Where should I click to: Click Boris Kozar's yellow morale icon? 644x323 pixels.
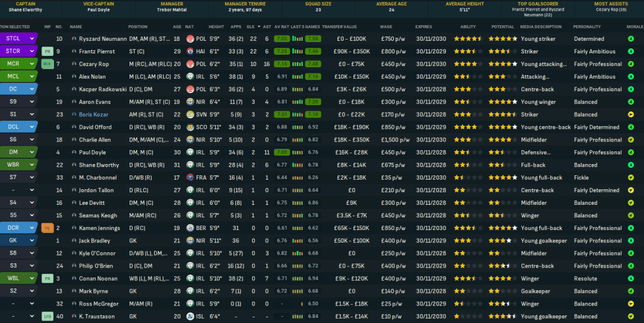coord(631,114)
